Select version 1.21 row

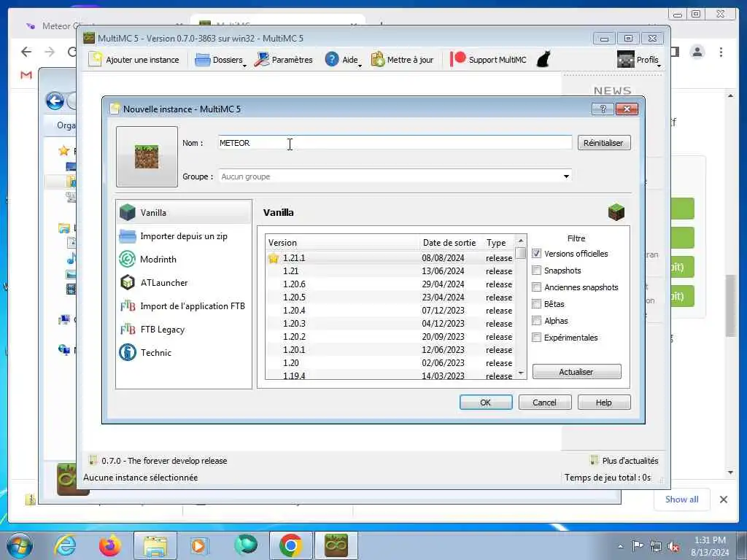[x=390, y=271]
